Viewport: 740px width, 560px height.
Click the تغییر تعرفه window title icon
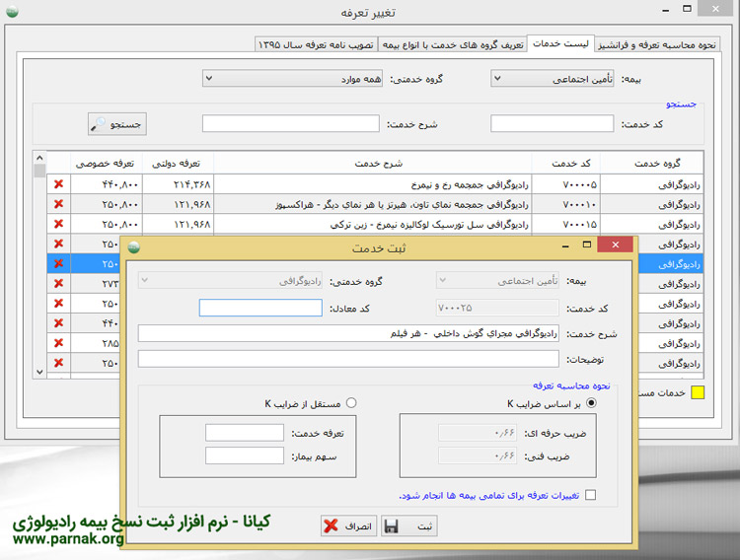[12, 12]
